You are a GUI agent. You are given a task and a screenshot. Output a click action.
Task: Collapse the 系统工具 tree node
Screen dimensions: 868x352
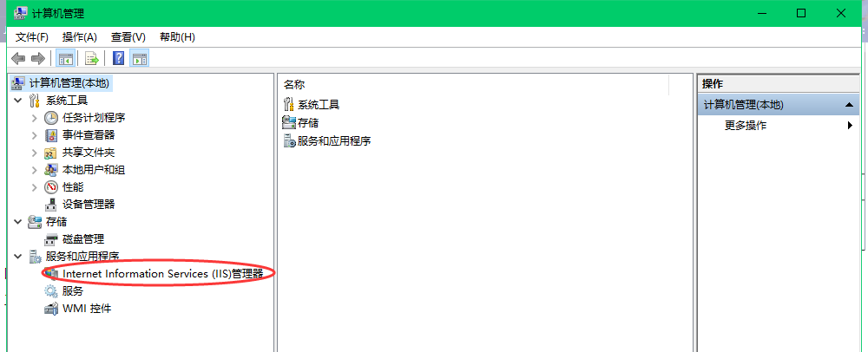(x=18, y=101)
